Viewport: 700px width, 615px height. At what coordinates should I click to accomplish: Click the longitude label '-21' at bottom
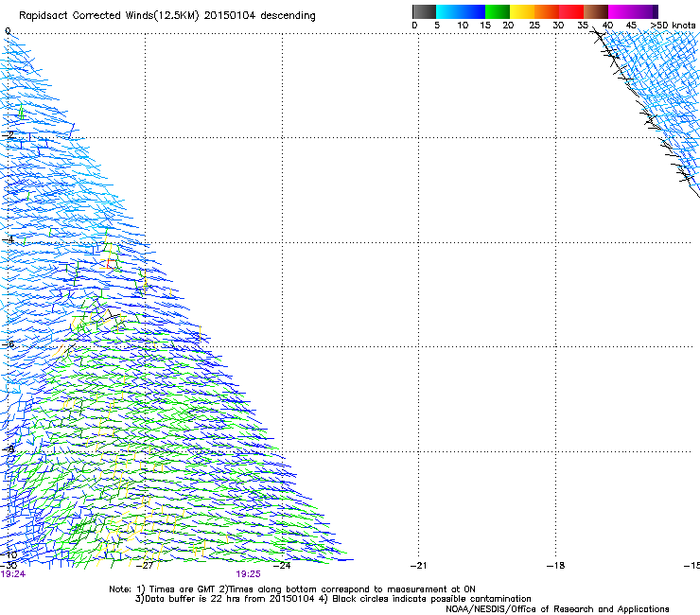click(x=418, y=566)
